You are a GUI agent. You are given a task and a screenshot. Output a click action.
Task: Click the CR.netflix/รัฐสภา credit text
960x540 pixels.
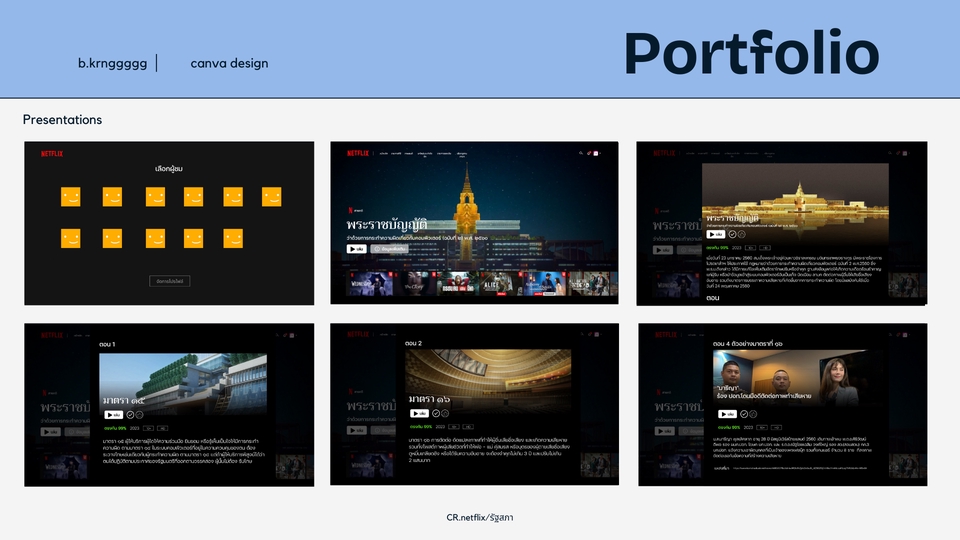479,517
